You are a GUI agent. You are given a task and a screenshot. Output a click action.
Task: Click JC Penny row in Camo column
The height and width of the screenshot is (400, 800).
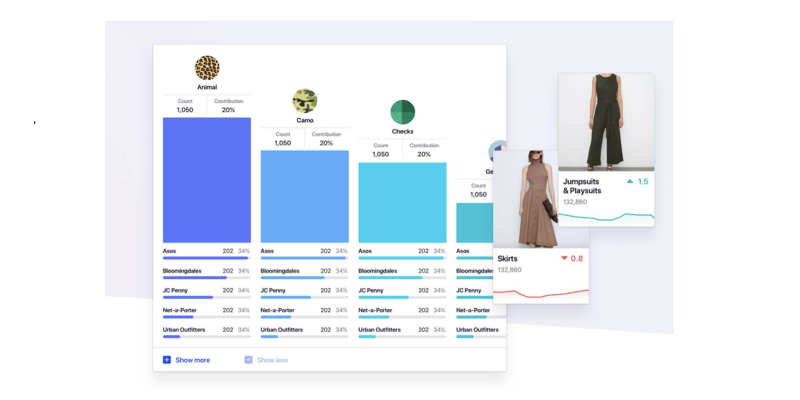(305, 293)
